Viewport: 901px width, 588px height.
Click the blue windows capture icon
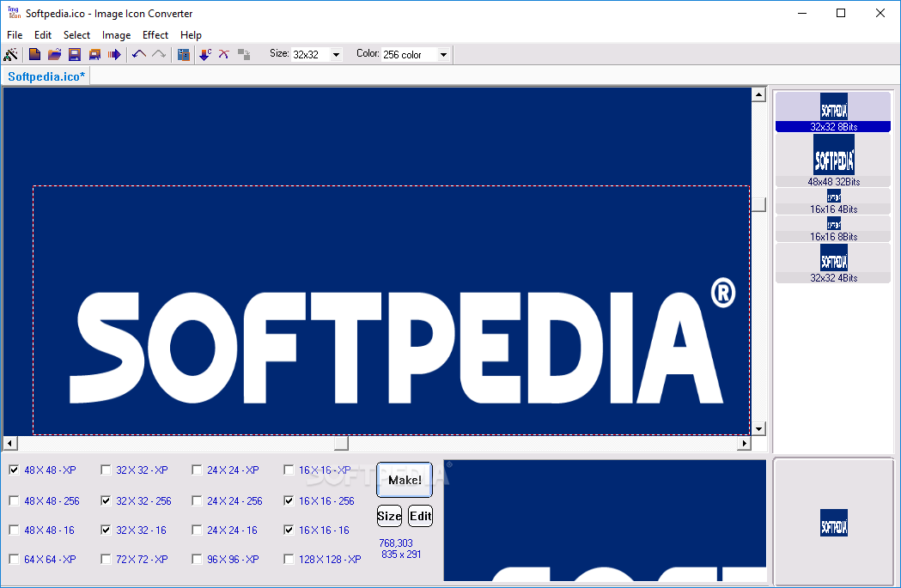click(x=183, y=55)
